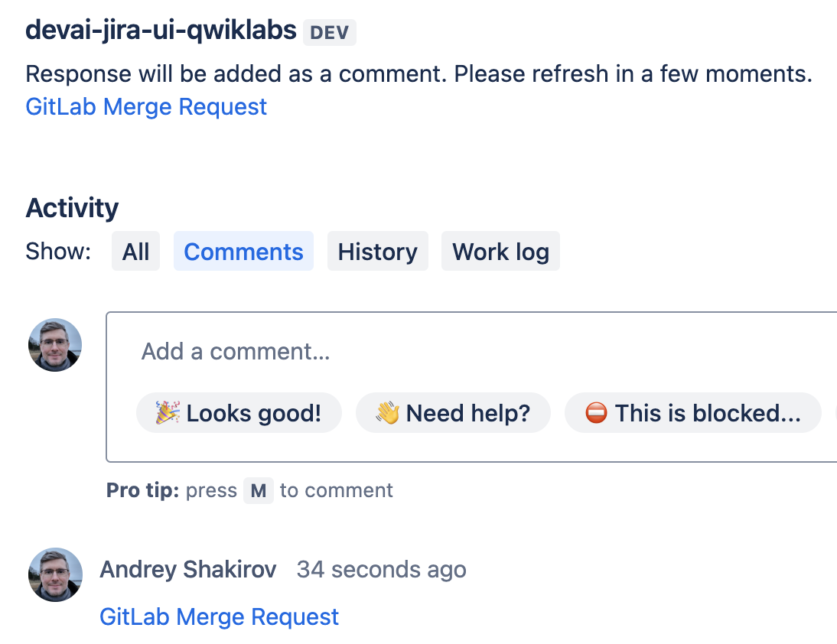Click the "34 seconds ago" comment timestamp

coord(381,570)
